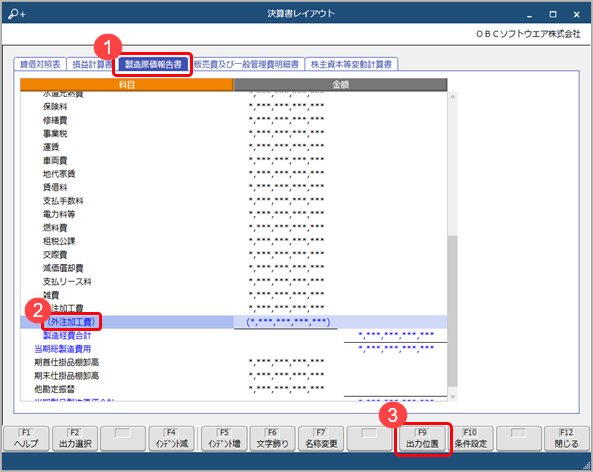Select the 製造経費合計 row
This screenshot has width=593, height=472.
pos(233,335)
